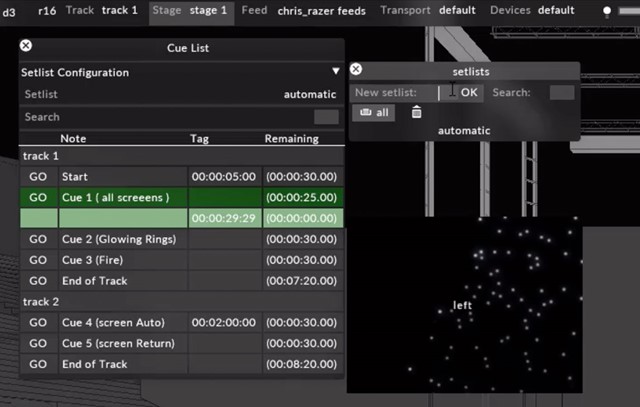Select 'automatic' entry in setlists panel
This screenshot has height=407, width=640.
[464, 131]
